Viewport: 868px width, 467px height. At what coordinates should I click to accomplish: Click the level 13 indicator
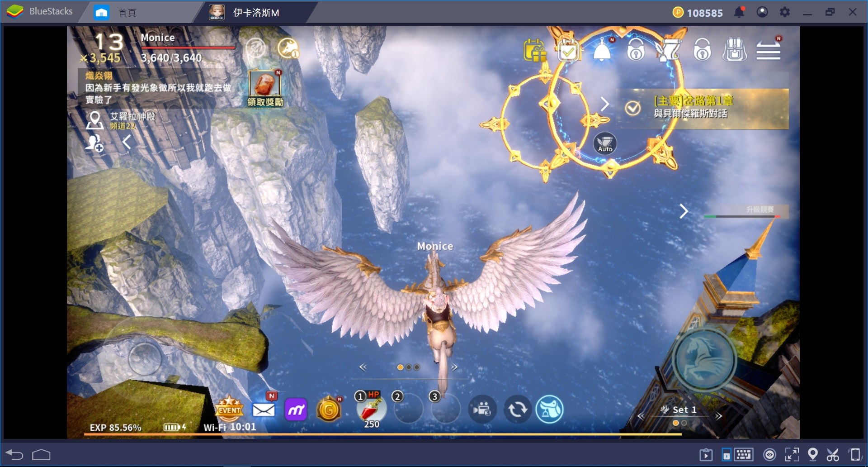coord(108,42)
